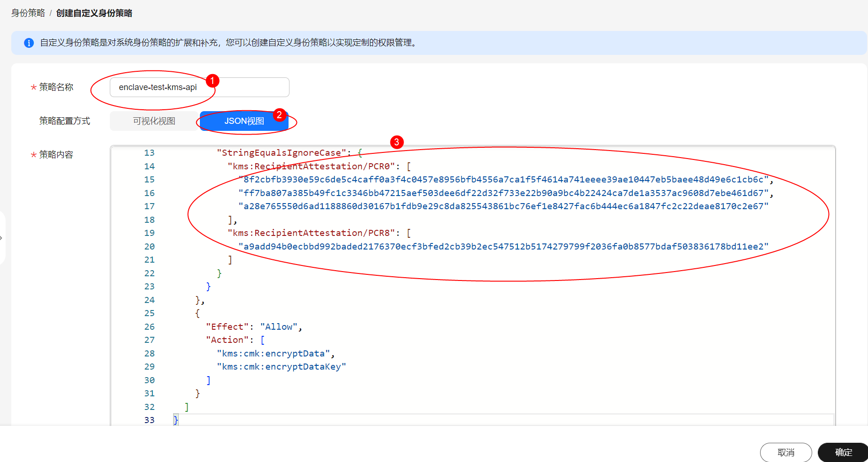Viewport: 868px width, 462px height.
Task: Click the opening brace on line 25
Action: (198, 313)
